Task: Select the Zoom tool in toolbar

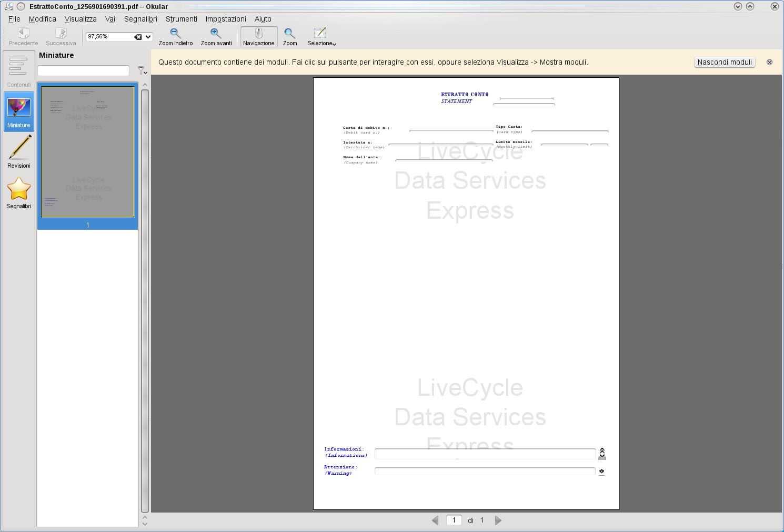Action: [289, 37]
